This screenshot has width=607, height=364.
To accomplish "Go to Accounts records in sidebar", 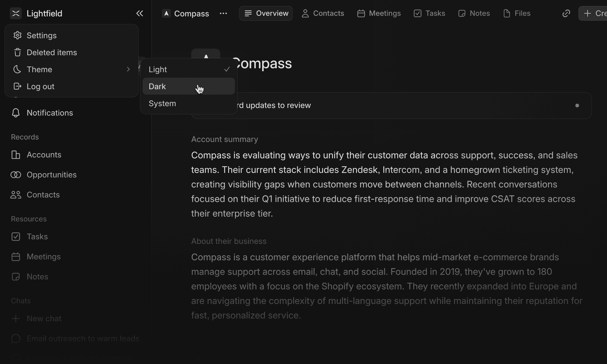I will pos(44,155).
